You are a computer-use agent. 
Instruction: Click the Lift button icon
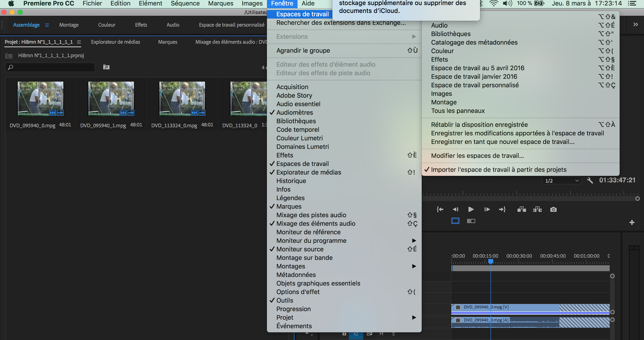tap(522, 209)
